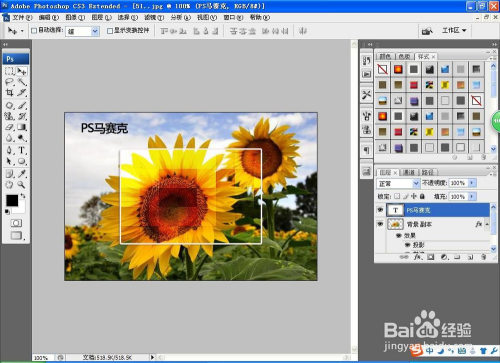
Task: Toggle lock all for layer
Action: tap(422, 196)
